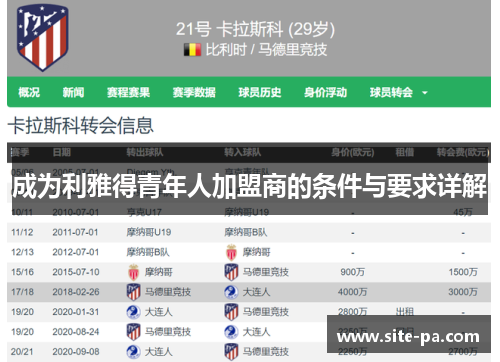Switch to 赛季数据 tab
The height and width of the screenshot is (362, 500).
194,92
